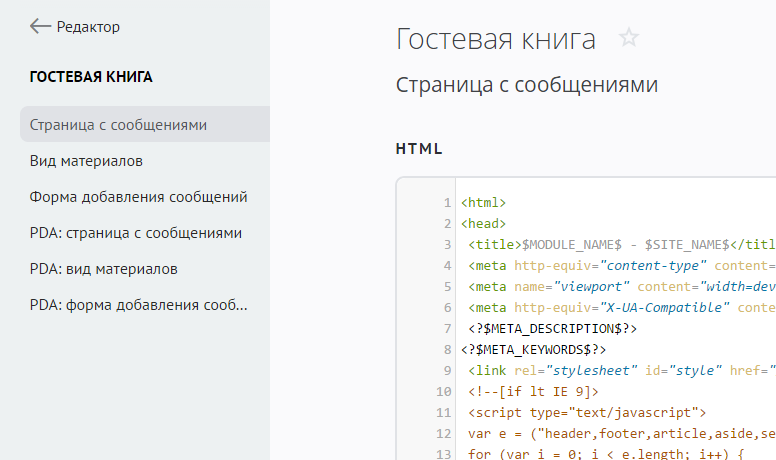This screenshot has width=776, height=460.
Task: Open the Вид материалов template
Action: [x=86, y=161]
